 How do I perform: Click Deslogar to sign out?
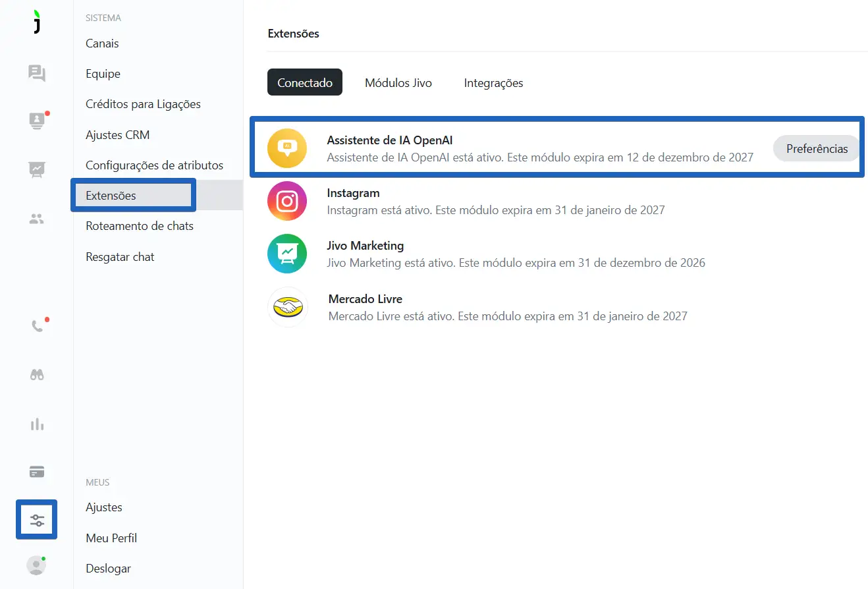click(x=108, y=569)
